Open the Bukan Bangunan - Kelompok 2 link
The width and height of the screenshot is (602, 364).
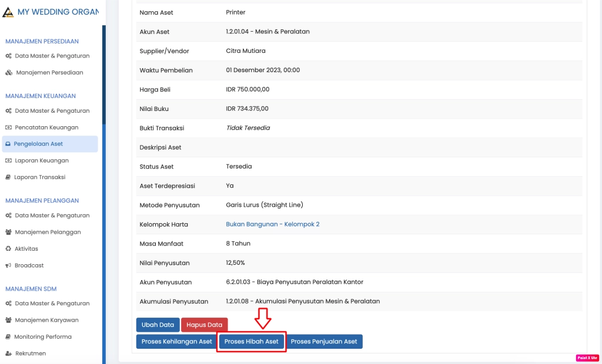point(273,224)
